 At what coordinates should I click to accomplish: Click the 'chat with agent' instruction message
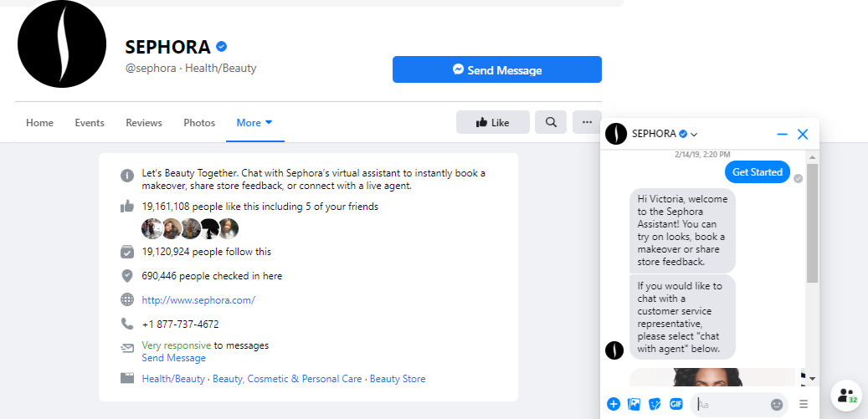[x=682, y=317]
